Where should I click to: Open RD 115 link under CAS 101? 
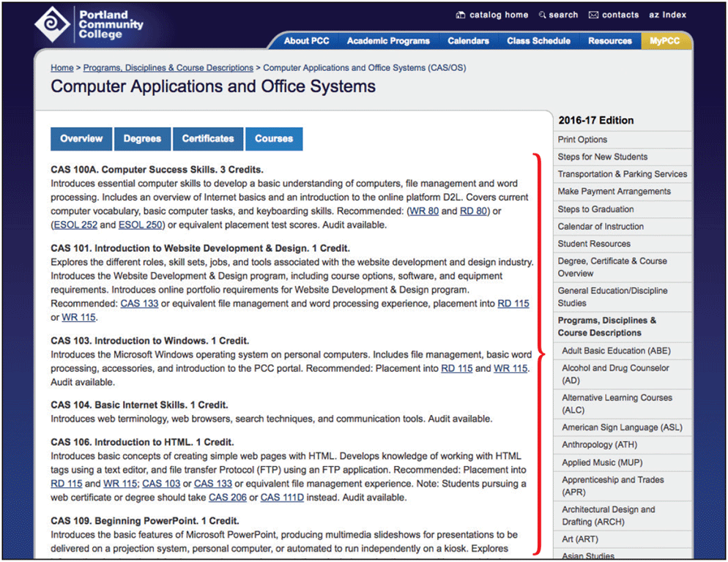(x=513, y=304)
